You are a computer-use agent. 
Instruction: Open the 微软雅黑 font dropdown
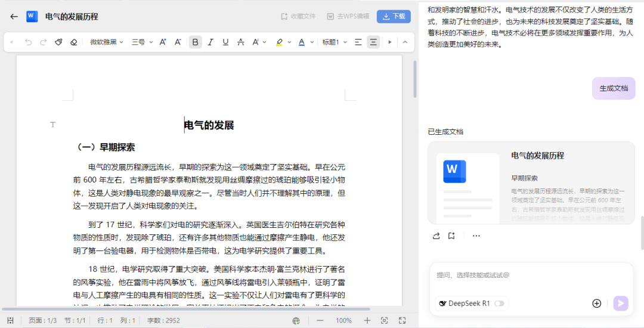106,42
